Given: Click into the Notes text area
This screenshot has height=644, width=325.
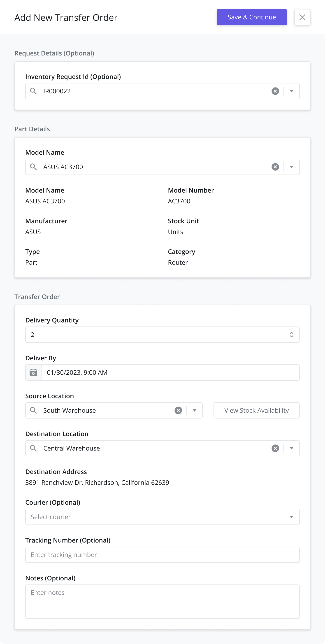Looking at the screenshot, I should [162, 602].
